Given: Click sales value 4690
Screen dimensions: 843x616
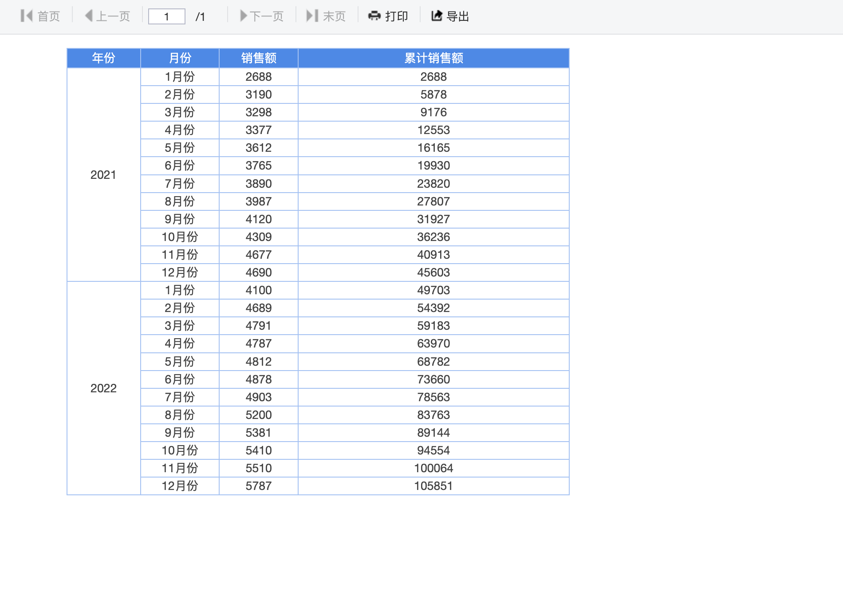Looking at the screenshot, I should 259,272.
